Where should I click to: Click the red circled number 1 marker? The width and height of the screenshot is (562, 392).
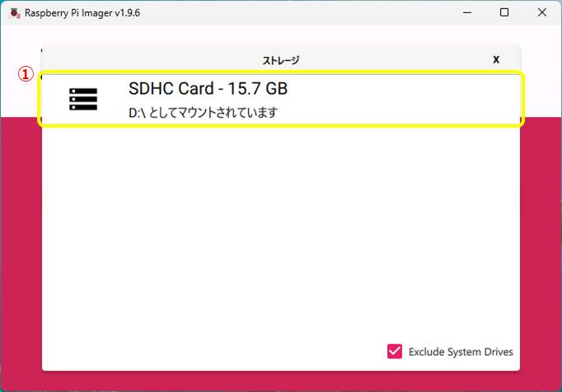[x=26, y=74]
